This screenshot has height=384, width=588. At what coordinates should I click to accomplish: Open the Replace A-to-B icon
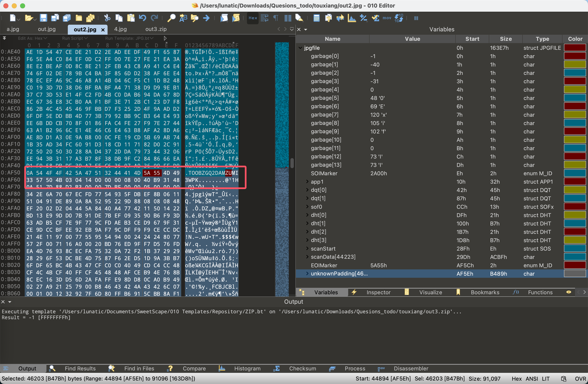click(x=183, y=18)
